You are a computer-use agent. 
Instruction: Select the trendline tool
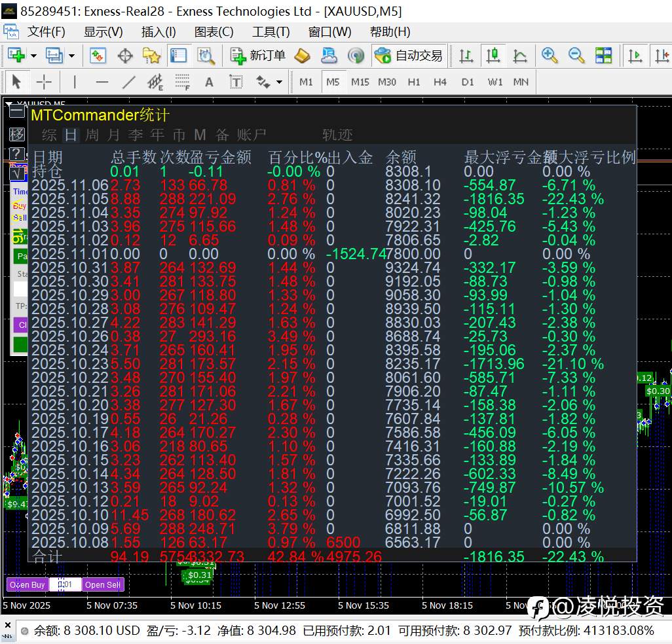(128, 82)
